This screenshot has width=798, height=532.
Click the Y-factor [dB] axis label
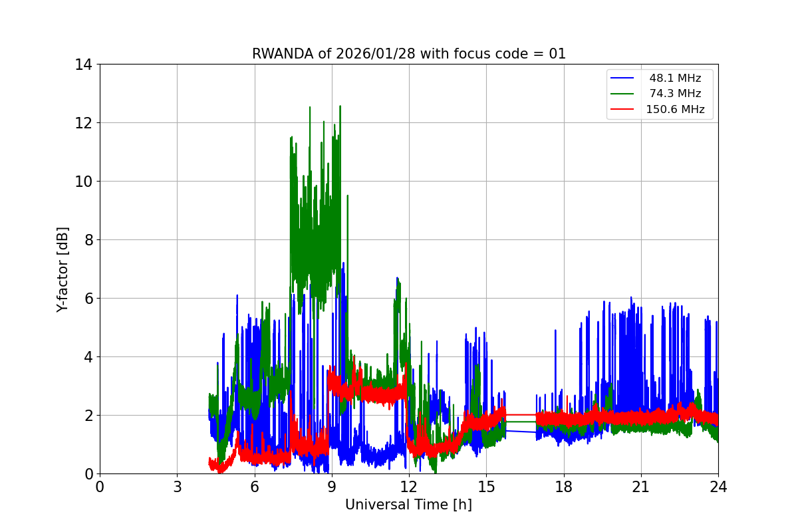coord(63,269)
